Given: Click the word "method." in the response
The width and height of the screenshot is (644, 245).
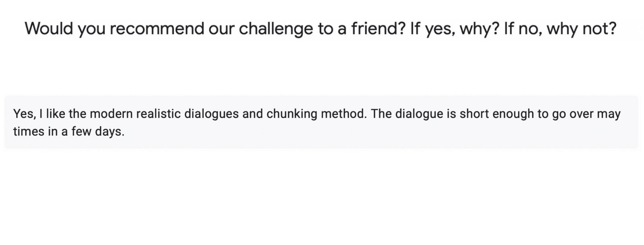Looking at the screenshot, I should point(344,114).
